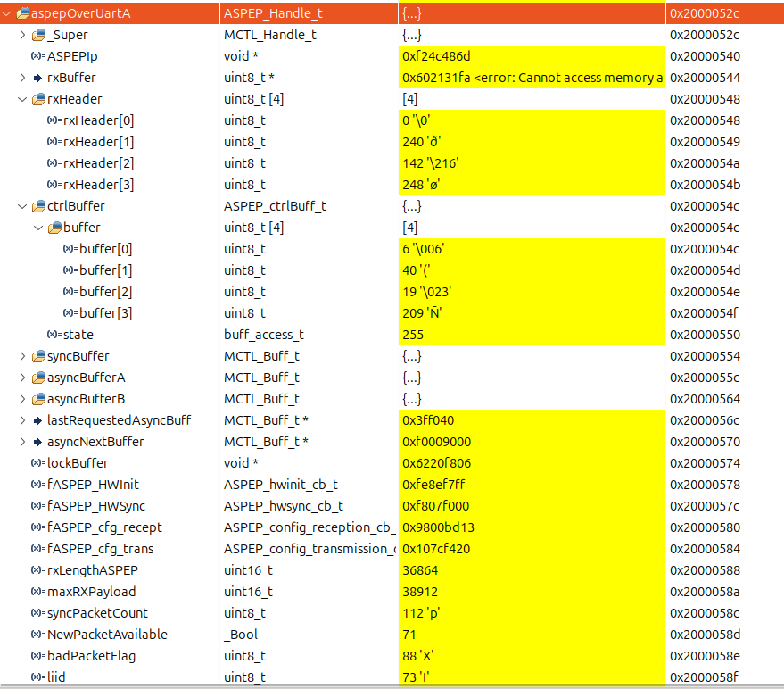Expand the asyncBufferB node

22,399
